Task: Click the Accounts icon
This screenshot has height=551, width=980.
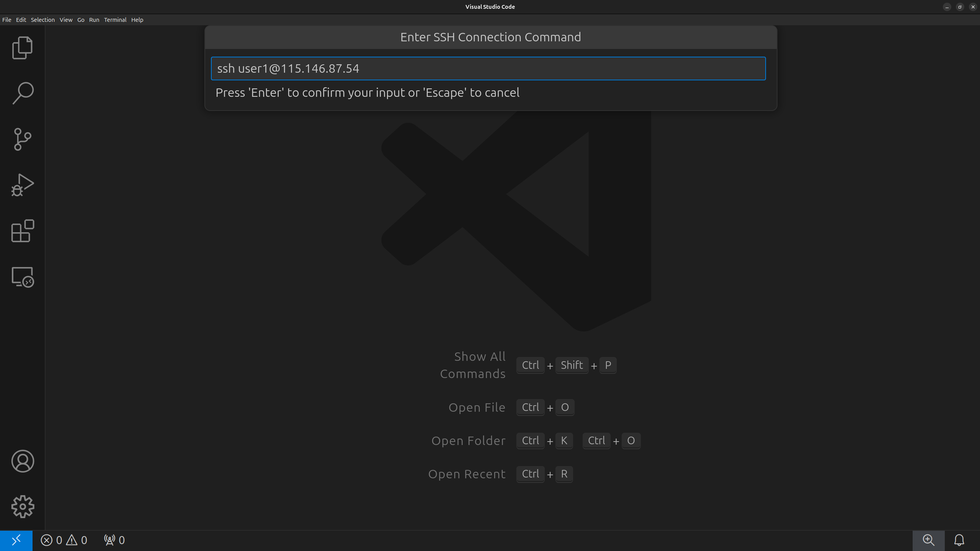Action: tap(23, 461)
